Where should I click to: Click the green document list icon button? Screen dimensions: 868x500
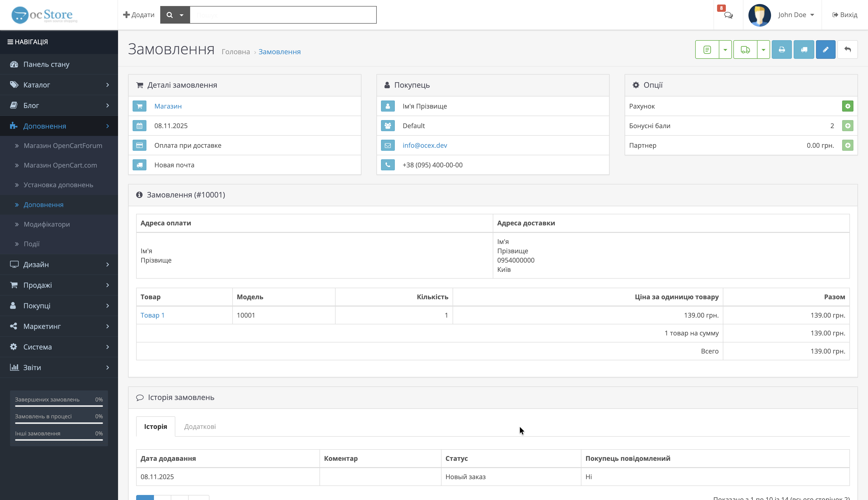coord(707,50)
